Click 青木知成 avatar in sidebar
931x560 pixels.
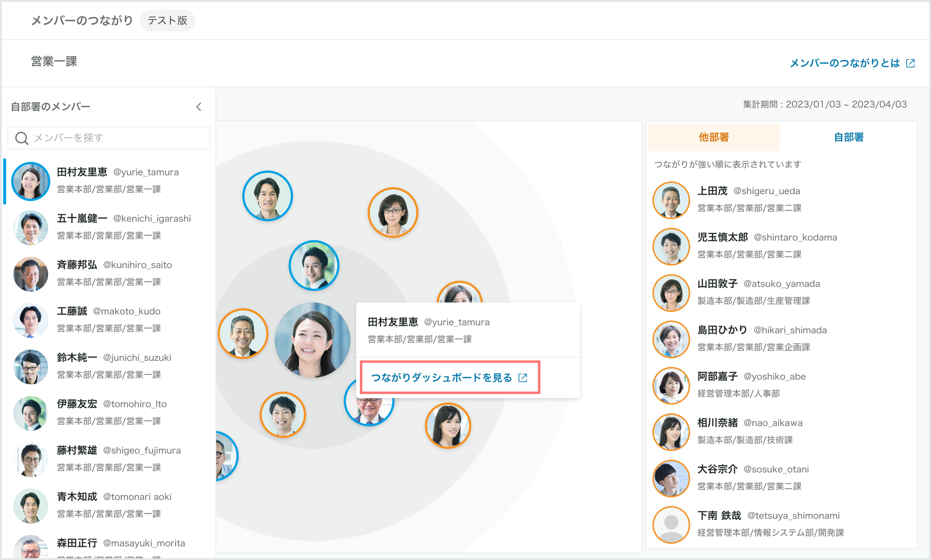pos(31,506)
